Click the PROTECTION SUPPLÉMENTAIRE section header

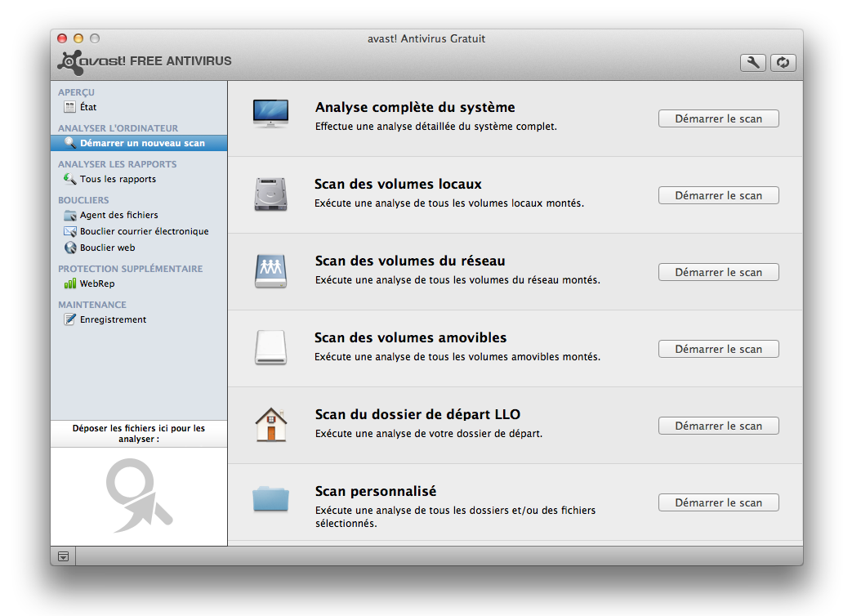click(x=131, y=269)
